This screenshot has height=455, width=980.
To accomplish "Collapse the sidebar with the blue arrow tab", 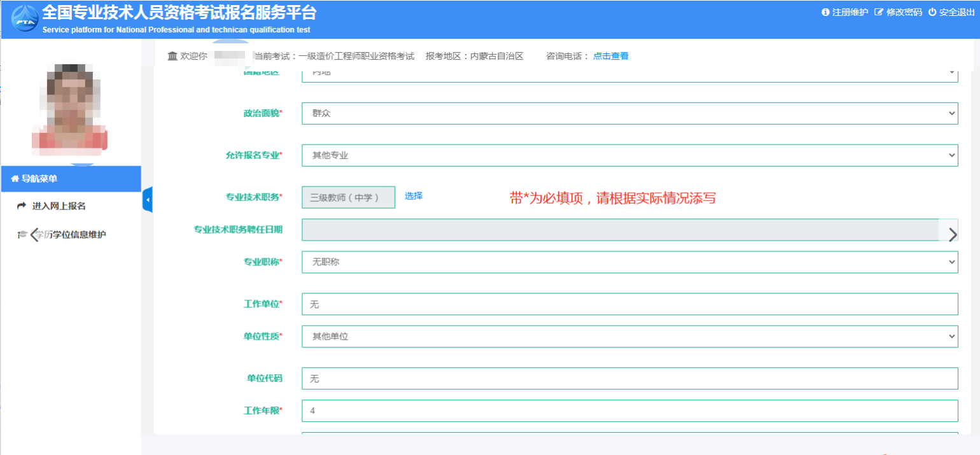I will (147, 200).
